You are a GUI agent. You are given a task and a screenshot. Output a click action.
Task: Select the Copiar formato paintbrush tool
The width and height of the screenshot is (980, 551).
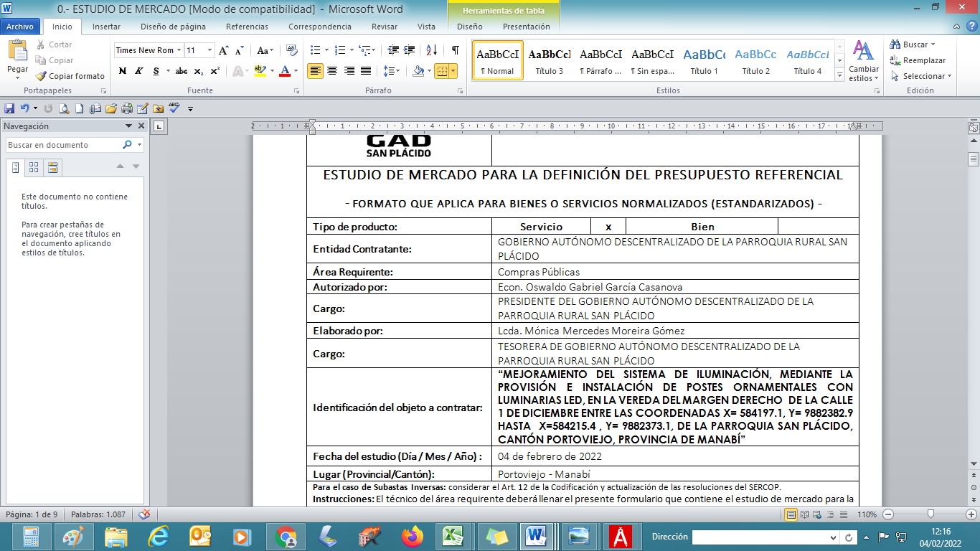[70, 76]
